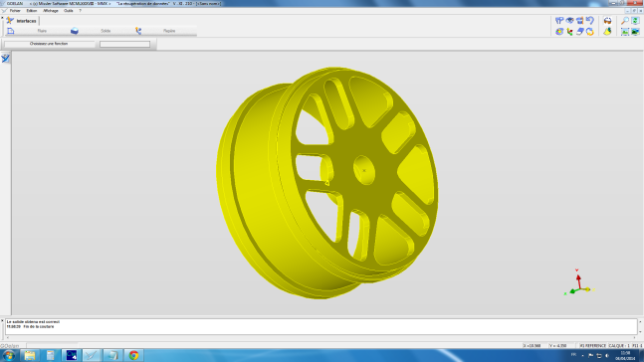644x362 pixels.
Task: Open the Edition menu
Action: point(32,11)
